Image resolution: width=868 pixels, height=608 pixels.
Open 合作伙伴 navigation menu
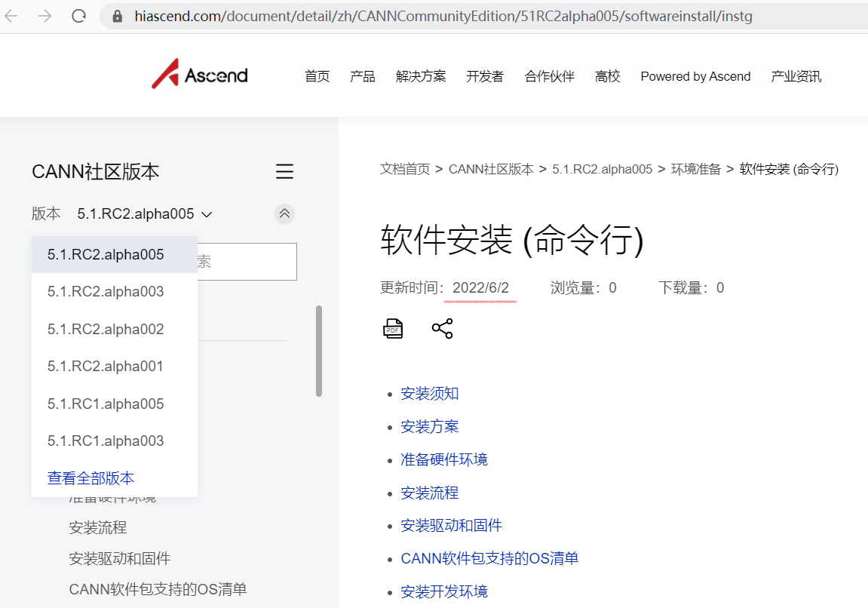pos(550,76)
